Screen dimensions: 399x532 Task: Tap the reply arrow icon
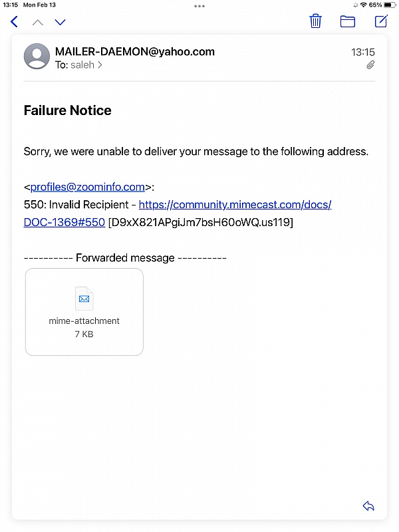[368, 505]
